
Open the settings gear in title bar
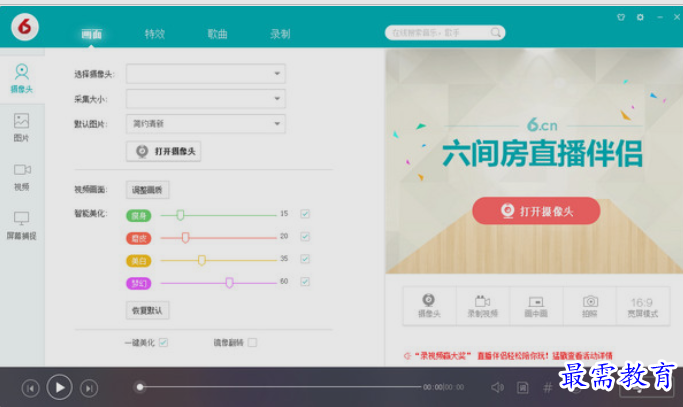tap(640, 17)
